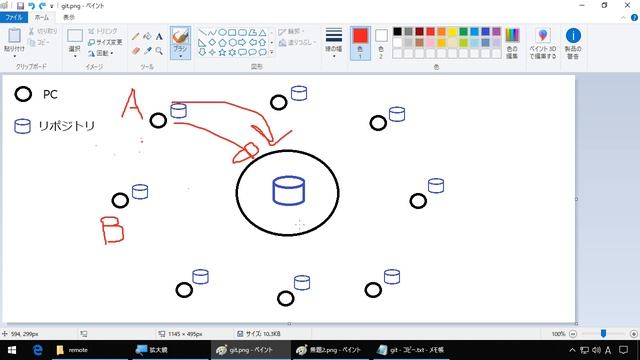Screen dimensions: 640x360
Task: Open the Rotate (回転) dropdown
Action: tap(100, 53)
